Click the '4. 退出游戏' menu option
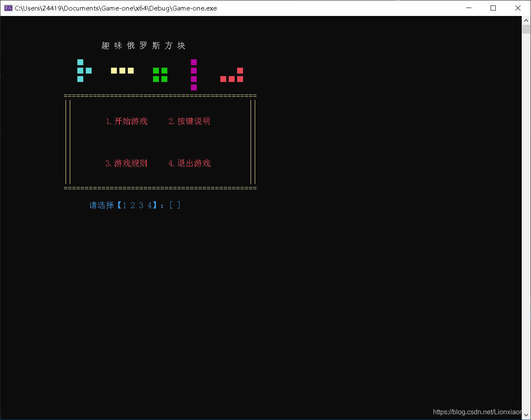The width and height of the screenshot is (531, 420). point(190,163)
